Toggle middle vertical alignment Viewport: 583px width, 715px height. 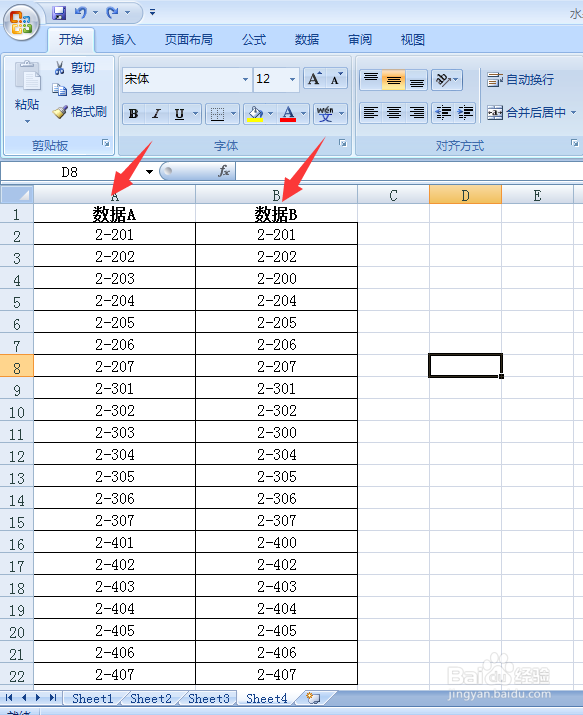click(x=394, y=80)
